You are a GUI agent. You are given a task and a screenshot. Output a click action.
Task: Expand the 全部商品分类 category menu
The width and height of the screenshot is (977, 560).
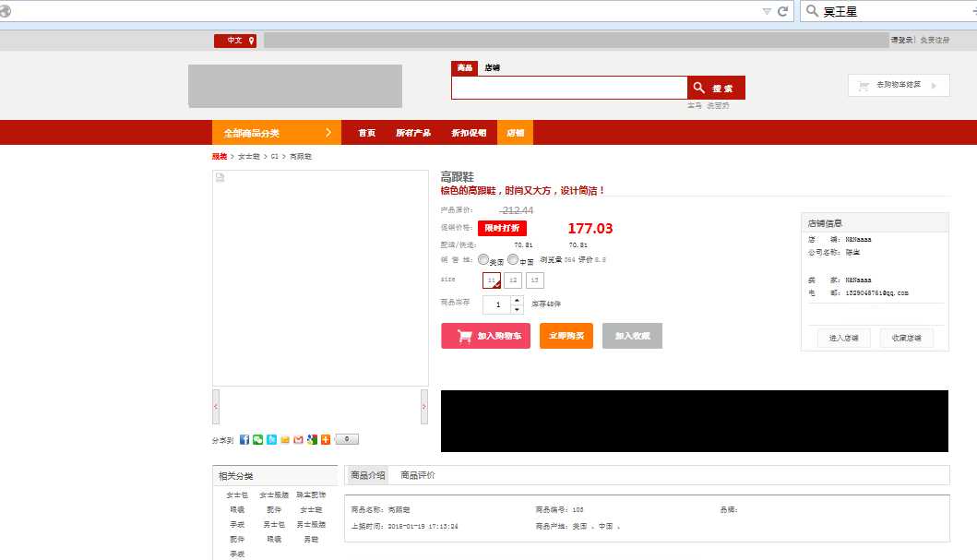point(277,133)
